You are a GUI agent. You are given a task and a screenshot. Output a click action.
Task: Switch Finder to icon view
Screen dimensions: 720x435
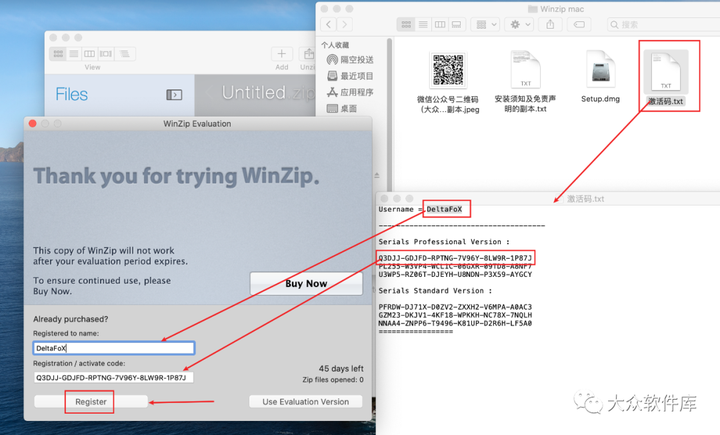tap(406, 24)
